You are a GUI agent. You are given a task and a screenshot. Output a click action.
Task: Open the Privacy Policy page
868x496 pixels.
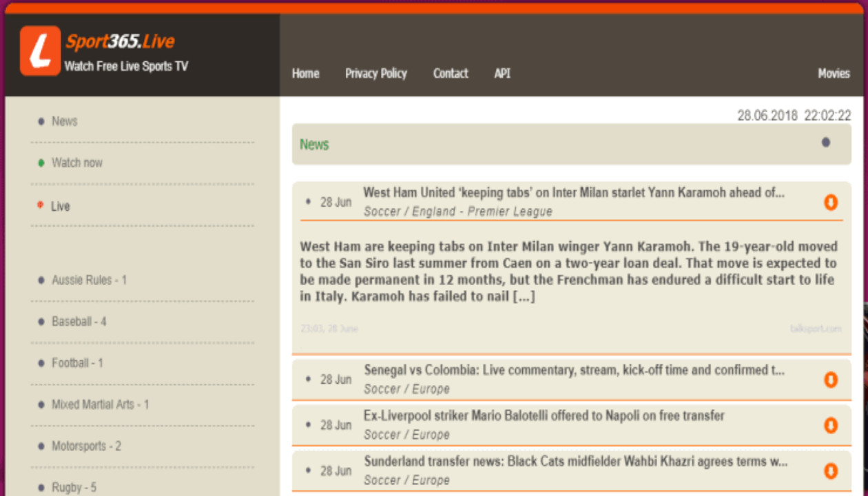[376, 74]
